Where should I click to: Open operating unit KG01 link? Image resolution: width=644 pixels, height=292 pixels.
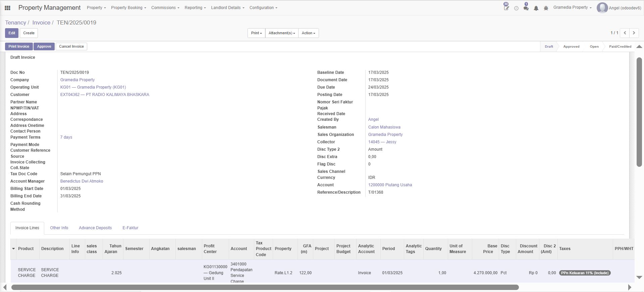tap(93, 87)
